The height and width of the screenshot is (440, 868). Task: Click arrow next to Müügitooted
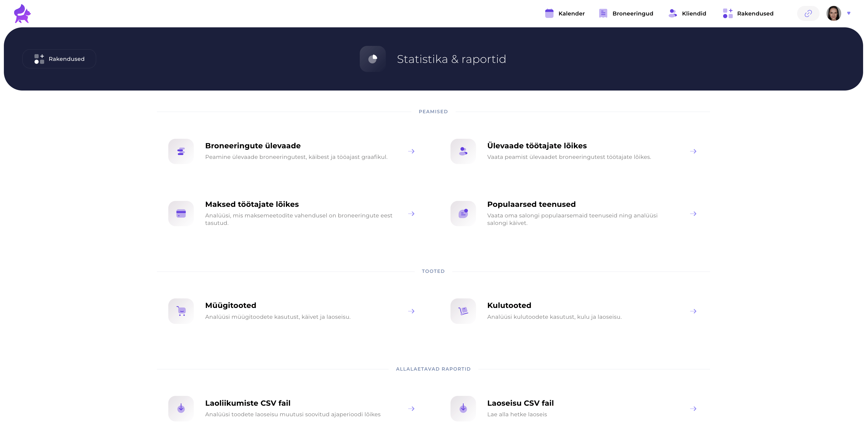411,311
